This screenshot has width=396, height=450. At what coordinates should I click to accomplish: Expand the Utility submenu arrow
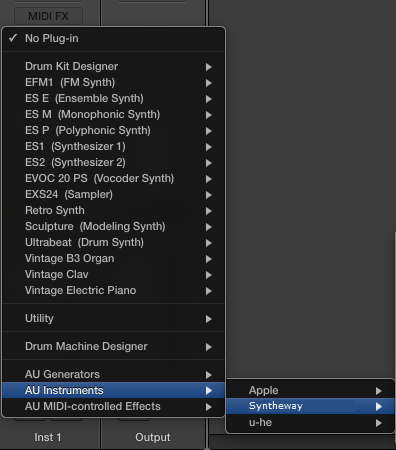[x=209, y=319]
